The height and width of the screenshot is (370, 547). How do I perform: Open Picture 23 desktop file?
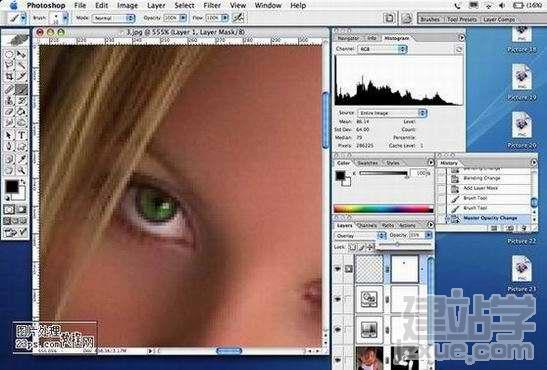522,274
